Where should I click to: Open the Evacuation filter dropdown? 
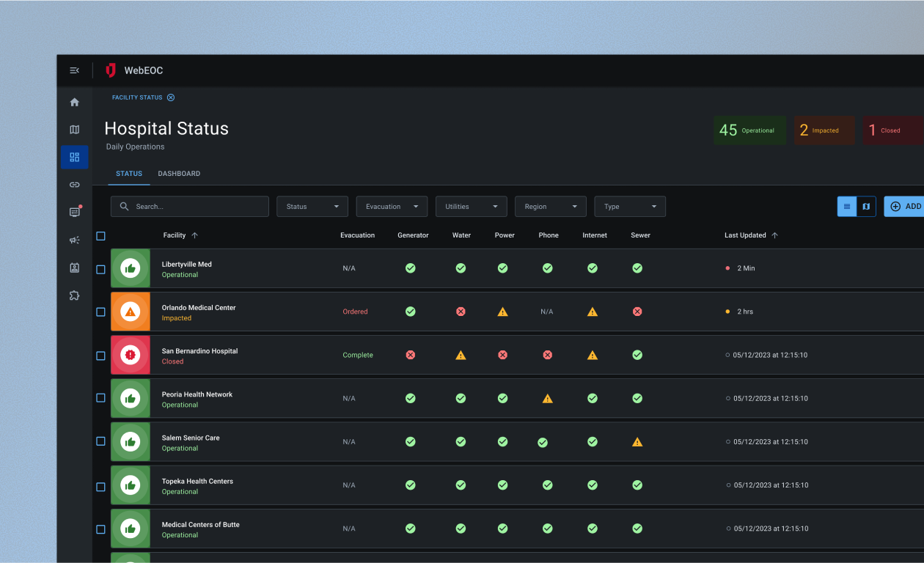[392, 207]
